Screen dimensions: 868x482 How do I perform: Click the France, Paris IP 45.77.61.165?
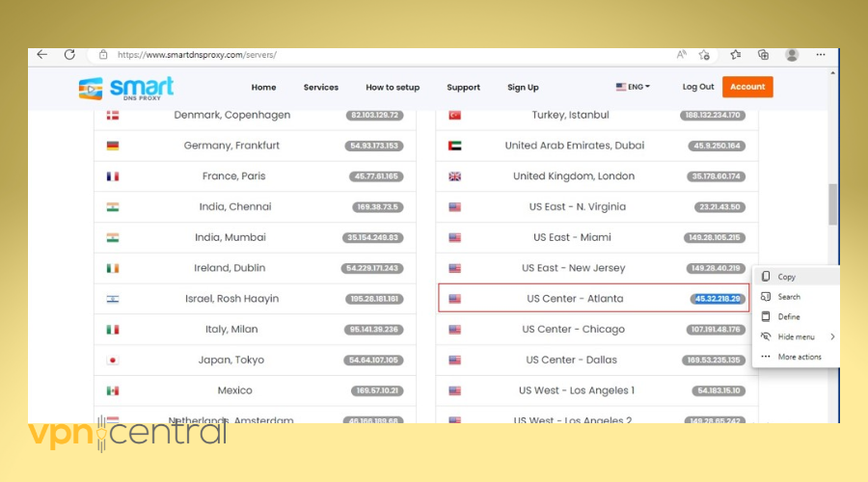tap(376, 176)
